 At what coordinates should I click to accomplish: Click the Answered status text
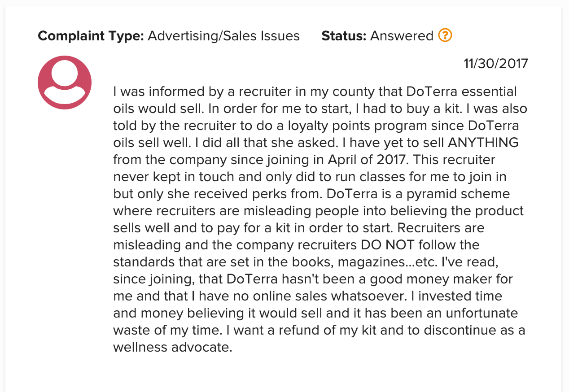[x=402, y=36]
